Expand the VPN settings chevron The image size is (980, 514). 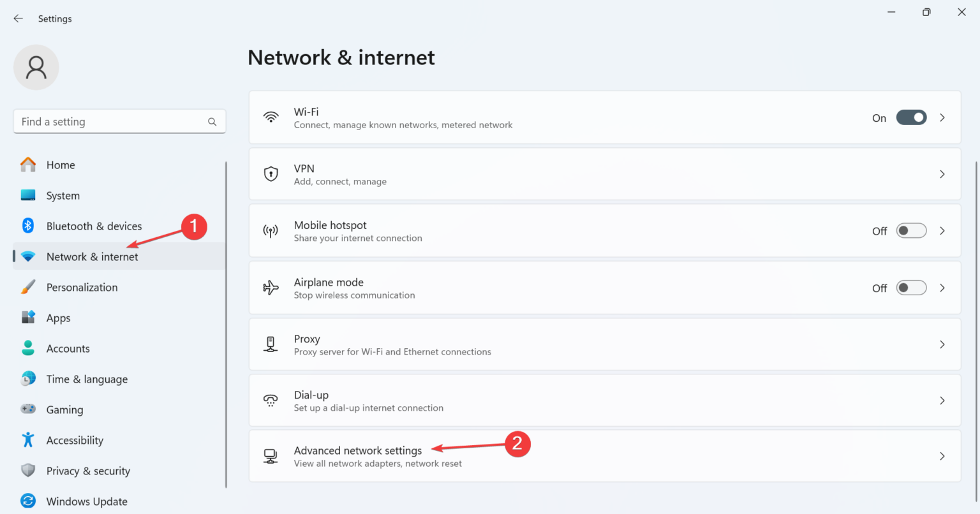942,173
